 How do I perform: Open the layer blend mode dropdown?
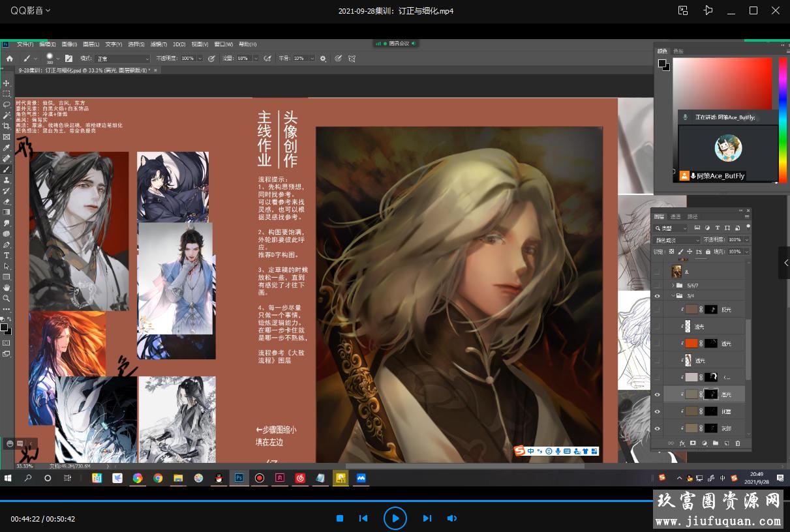pos(676,240)
